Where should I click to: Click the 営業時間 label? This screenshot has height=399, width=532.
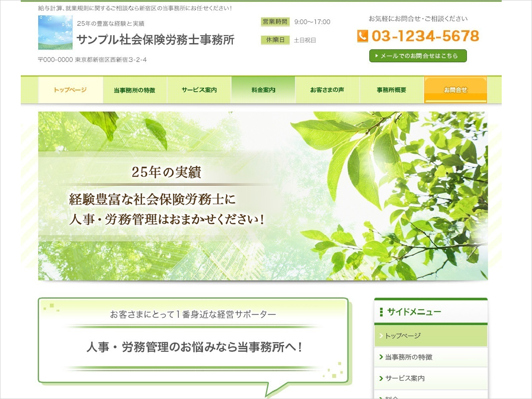tap(275, 22)
